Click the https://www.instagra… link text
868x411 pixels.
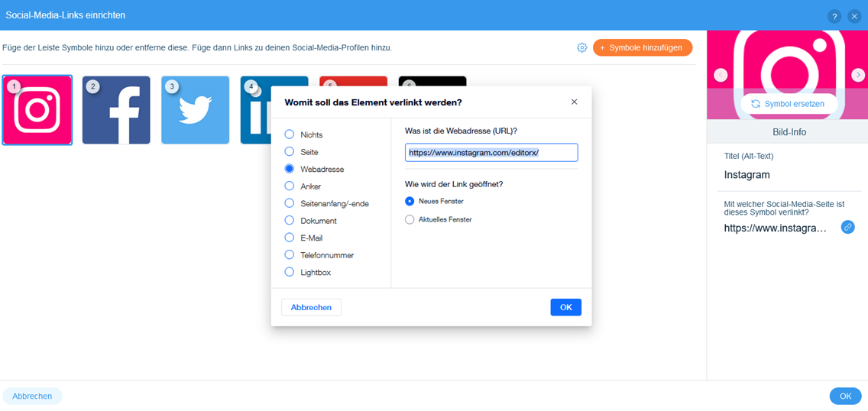coord(775,228)
